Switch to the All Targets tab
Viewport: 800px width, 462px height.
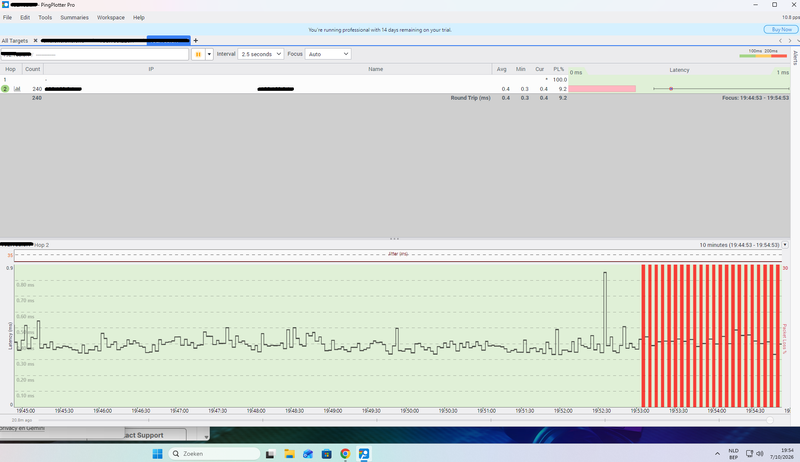(x=15, y=40)
